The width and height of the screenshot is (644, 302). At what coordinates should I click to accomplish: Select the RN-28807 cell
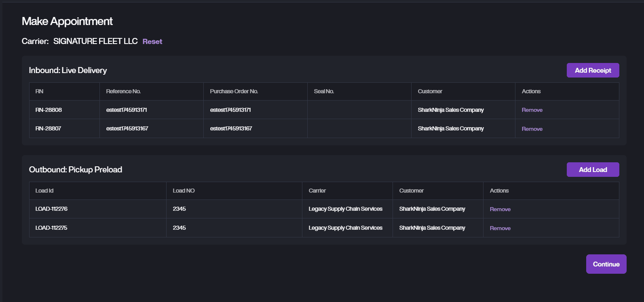coord(48,128)
